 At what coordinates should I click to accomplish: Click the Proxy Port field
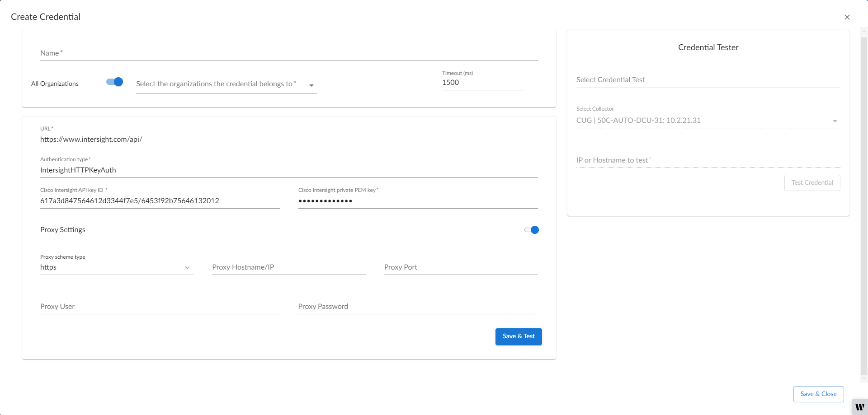(x=461, y=267)
